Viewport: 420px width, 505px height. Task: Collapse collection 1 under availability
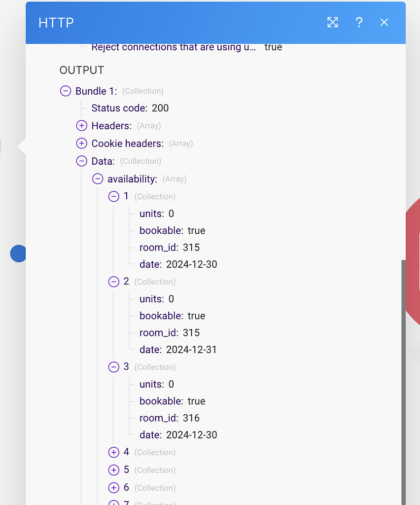[113, 196]
